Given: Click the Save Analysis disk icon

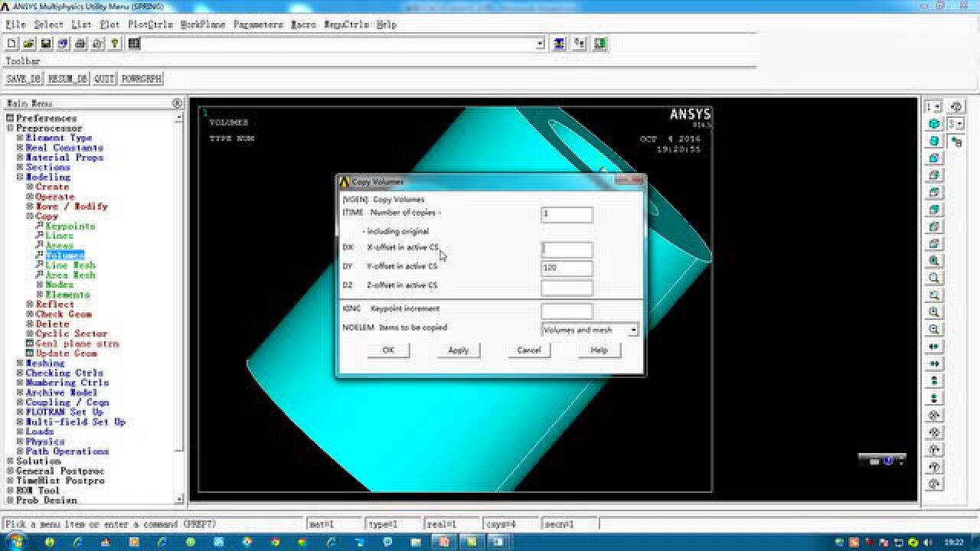Looking at the screenshot, I should [x=46, y=44].
